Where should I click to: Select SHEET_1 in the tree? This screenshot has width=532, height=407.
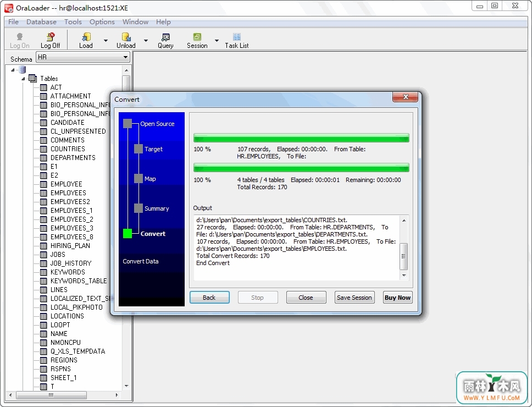(x=63, y=378)
